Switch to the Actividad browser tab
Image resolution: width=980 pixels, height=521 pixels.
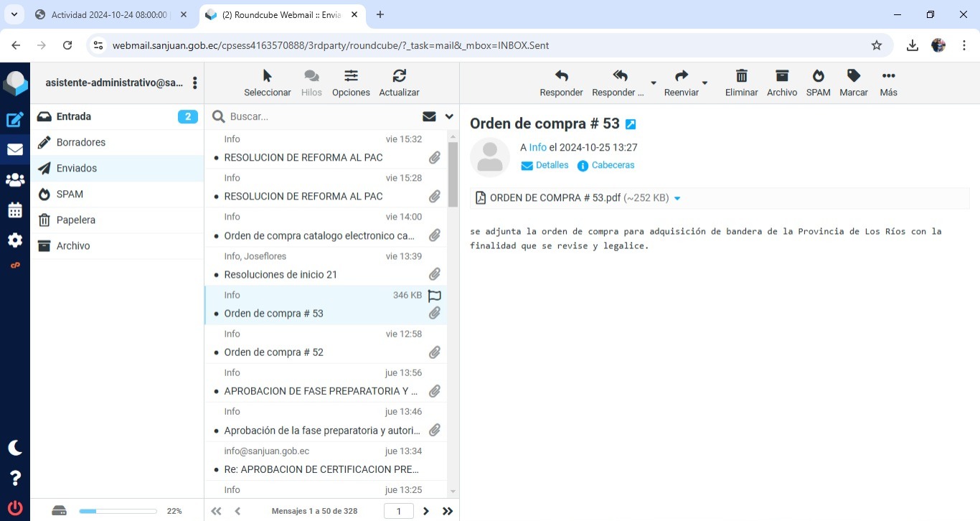109,14
